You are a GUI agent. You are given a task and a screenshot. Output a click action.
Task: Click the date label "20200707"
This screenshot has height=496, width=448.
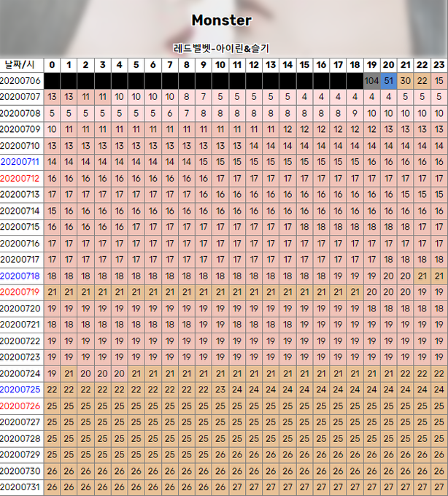point(20,97)
